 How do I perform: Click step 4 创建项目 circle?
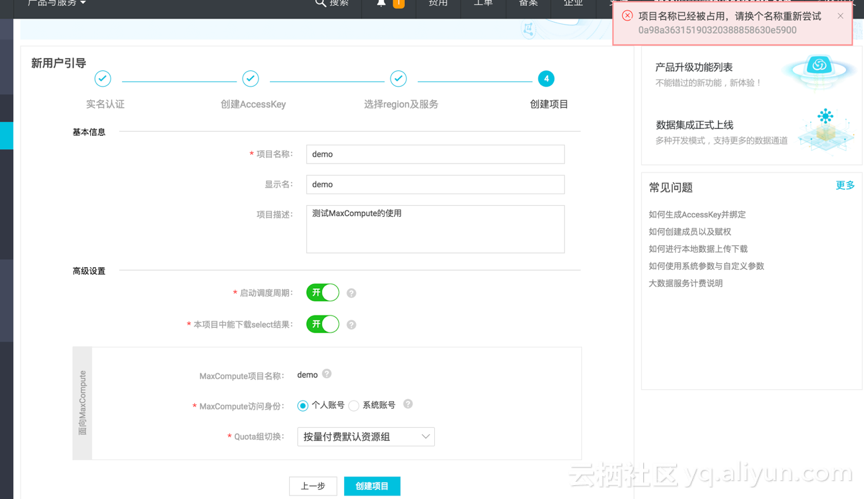point(546,79)
